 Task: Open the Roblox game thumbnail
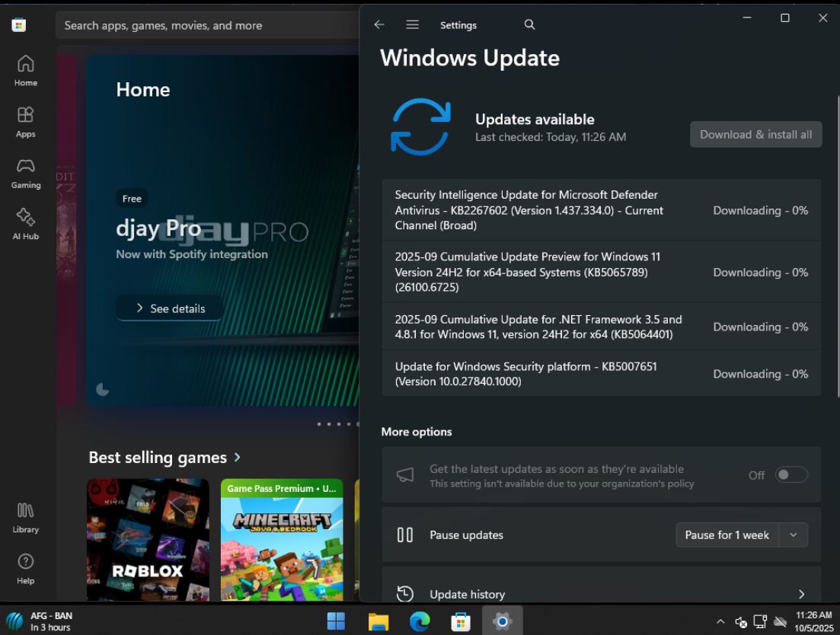[148, 539]
